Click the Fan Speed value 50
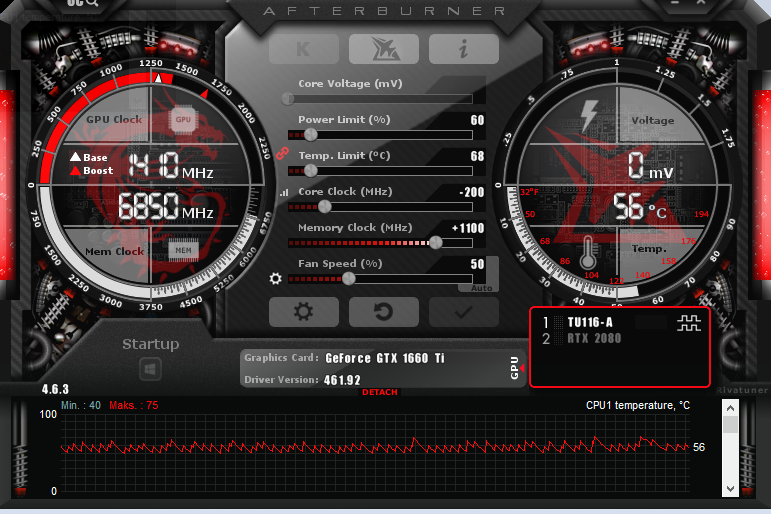This screenshot has width=771, height=514. click(477, 264)
